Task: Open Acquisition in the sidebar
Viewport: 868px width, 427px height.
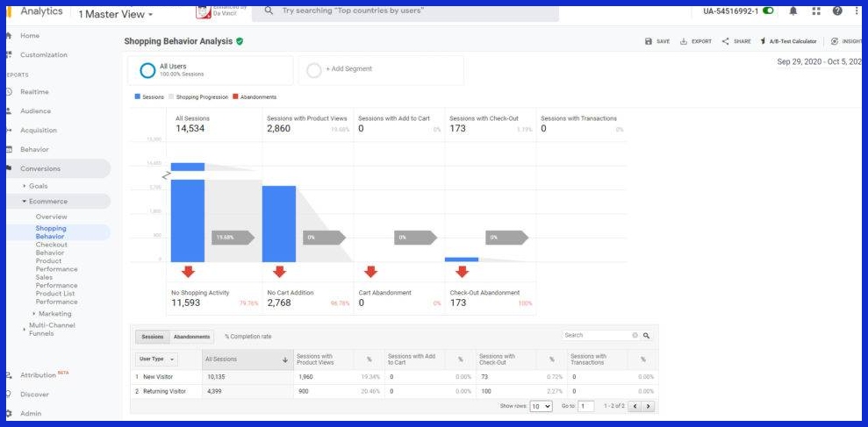Action: pos(39,131)
